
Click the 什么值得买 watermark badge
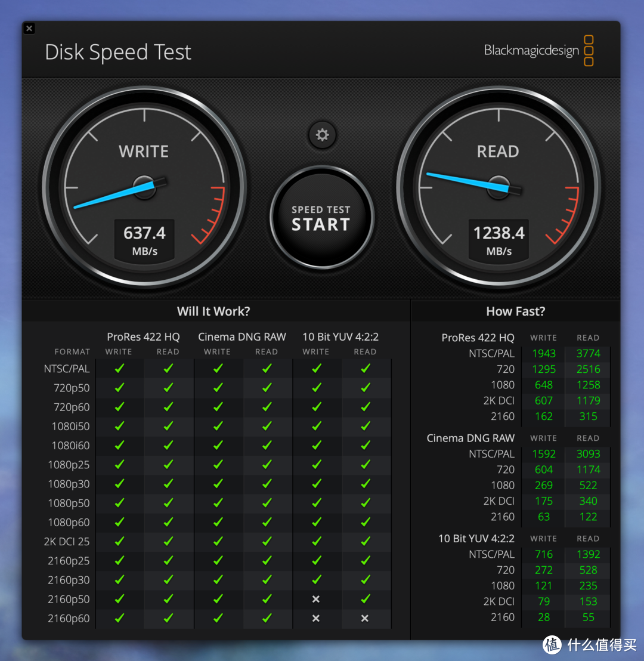point(590,645)
